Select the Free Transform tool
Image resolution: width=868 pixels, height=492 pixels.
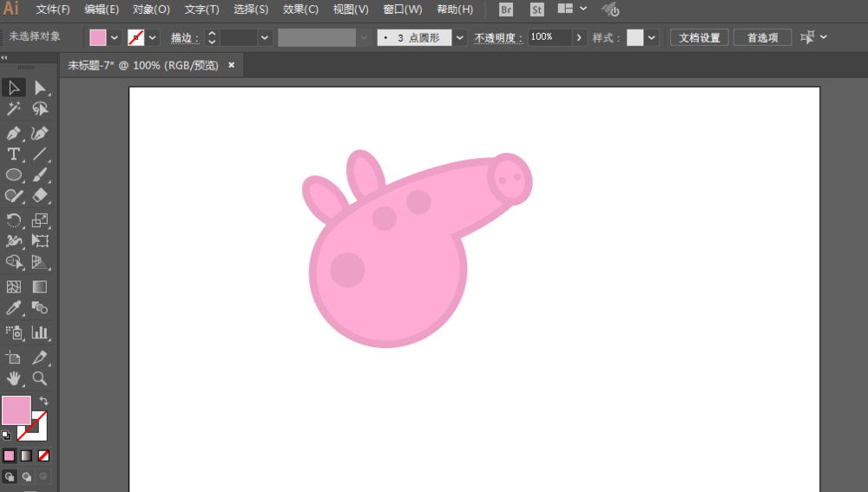(40, 240)
